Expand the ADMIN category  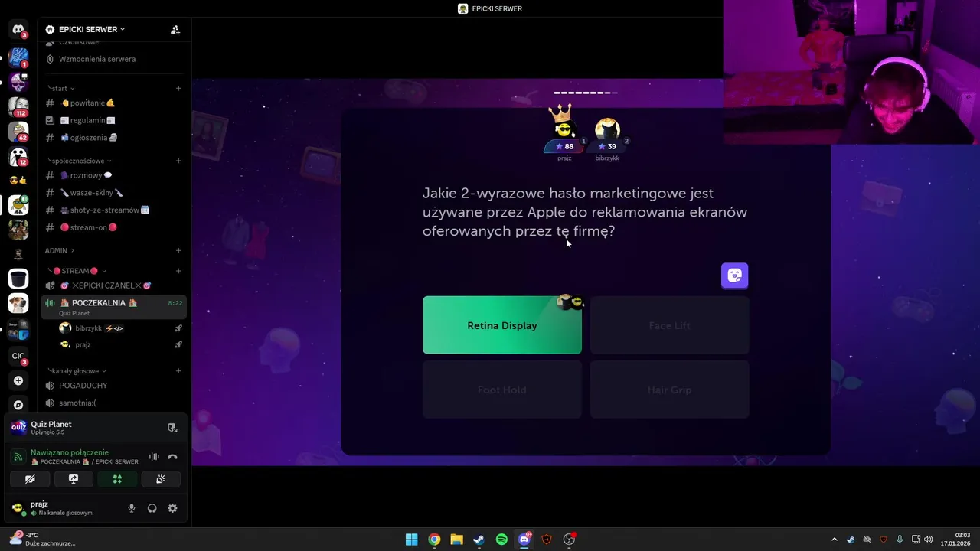point(59,250)
